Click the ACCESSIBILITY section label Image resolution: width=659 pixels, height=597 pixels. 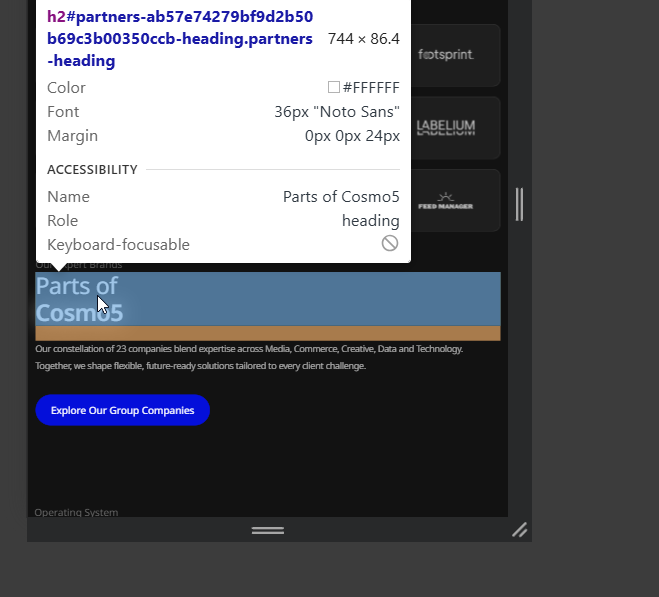[x=92, y=169]
